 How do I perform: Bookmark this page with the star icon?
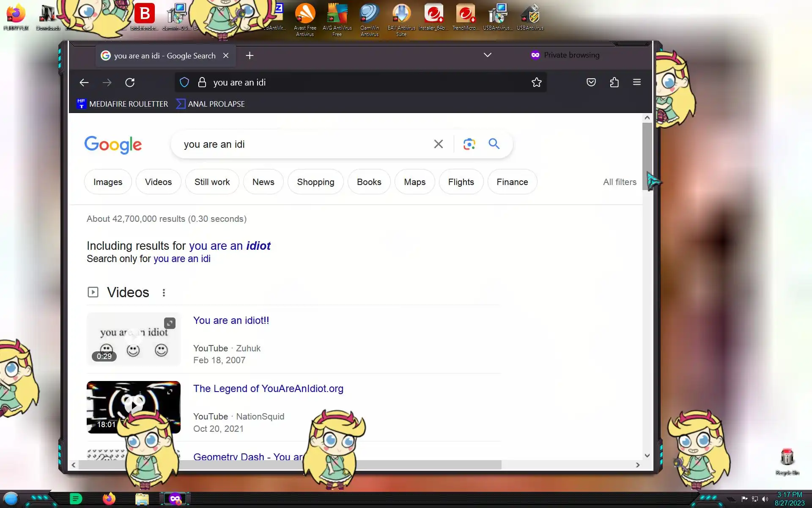[x=536, y=83]
